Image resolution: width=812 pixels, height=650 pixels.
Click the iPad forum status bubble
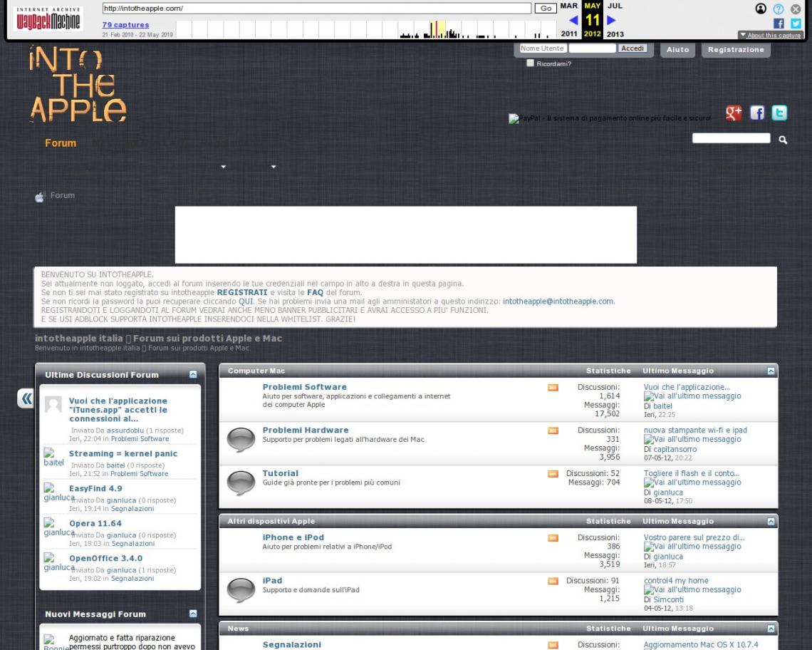pos(241,590)
